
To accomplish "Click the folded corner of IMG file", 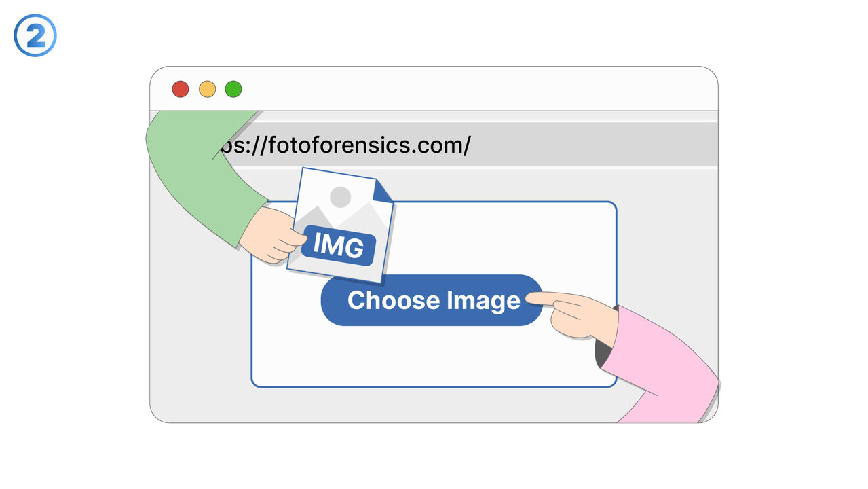I will pos(382,192).
